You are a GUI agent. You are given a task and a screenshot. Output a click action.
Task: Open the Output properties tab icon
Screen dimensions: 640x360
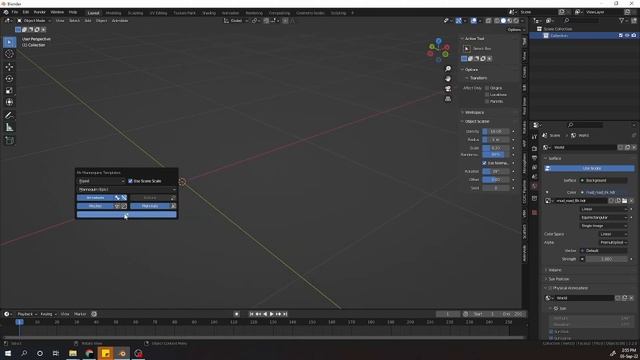pos(534,158)
